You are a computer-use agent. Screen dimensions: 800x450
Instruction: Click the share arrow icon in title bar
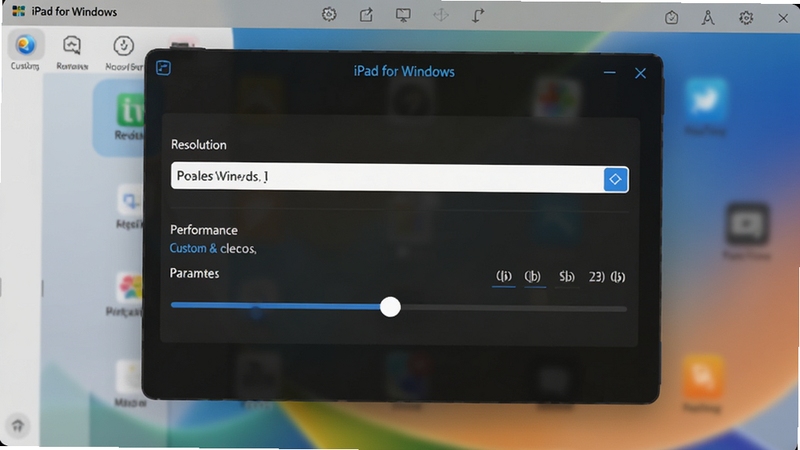coord(366,15)
